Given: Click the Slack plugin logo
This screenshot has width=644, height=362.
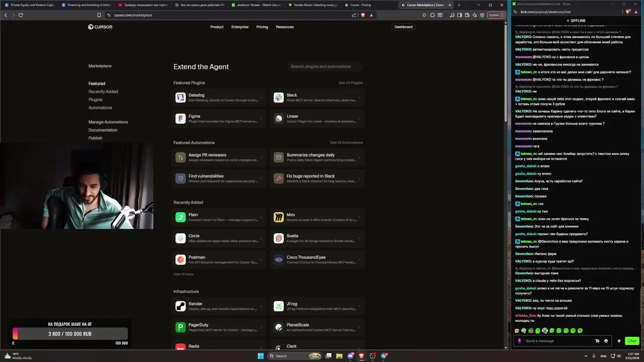Looking at the screenshot, I should 279,98.
